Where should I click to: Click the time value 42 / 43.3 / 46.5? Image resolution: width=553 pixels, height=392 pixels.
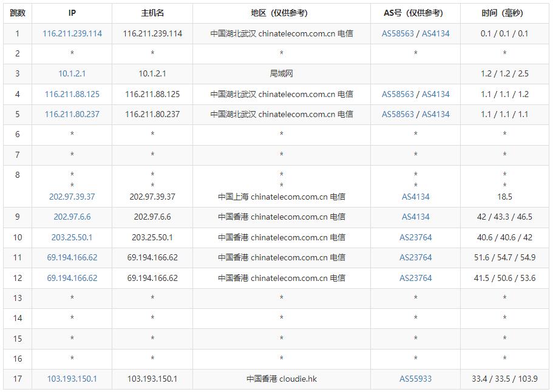(x=504, y=217)
